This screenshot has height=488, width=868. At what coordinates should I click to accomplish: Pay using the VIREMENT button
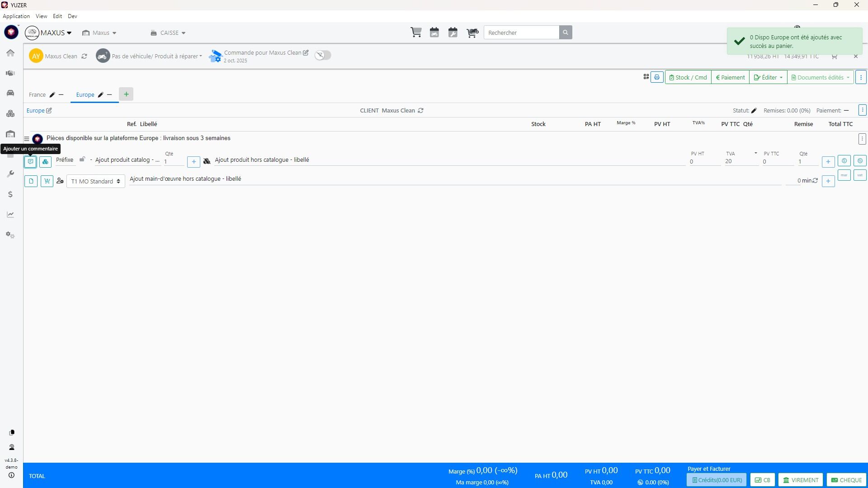tap(801, 480)
